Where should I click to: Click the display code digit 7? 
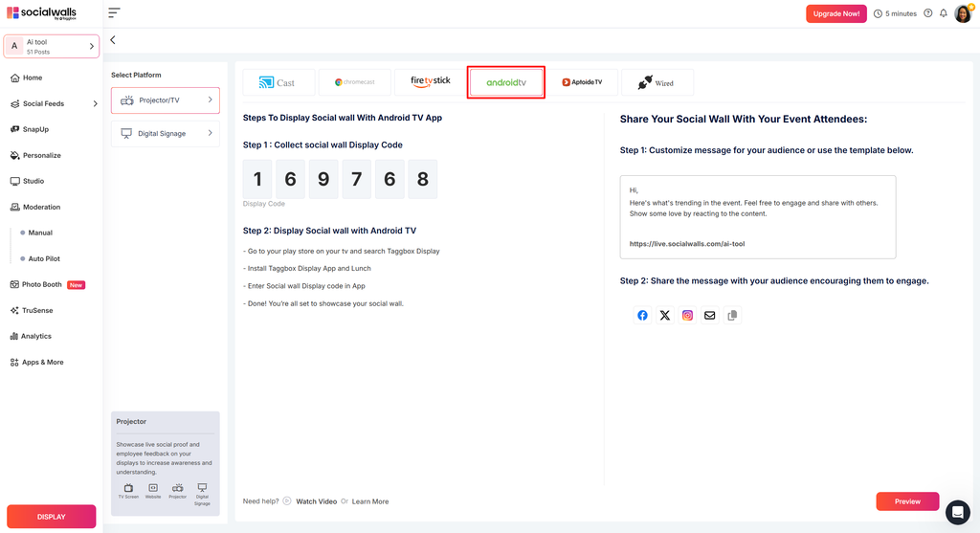tap(356, 179)
